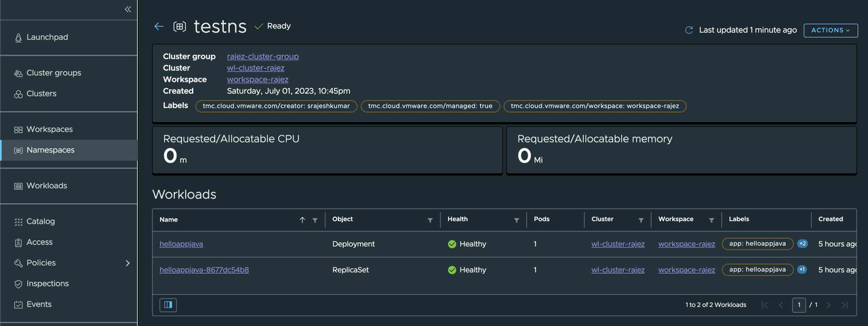This screenshot has height=326, width=868.
Task: Open the Workspace column filter
Action: [711, 220]
